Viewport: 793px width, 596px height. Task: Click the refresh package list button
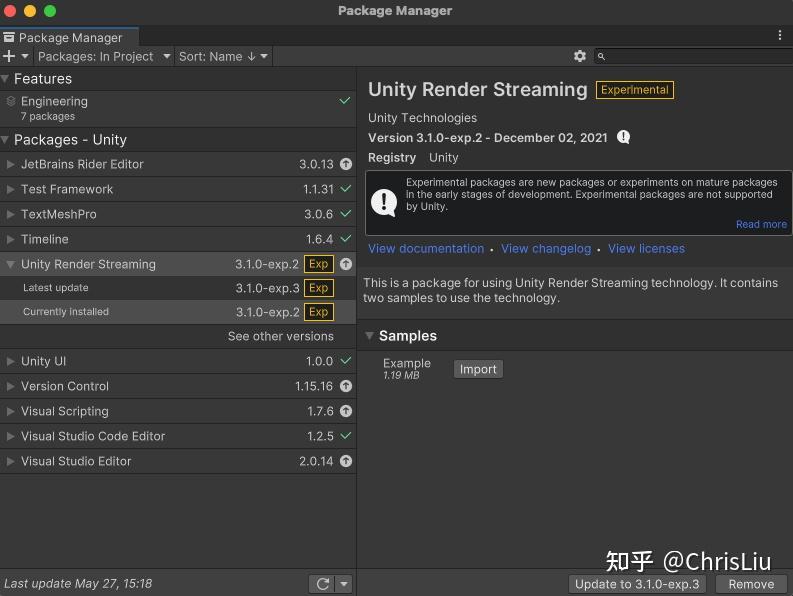[x=323, y=584]
